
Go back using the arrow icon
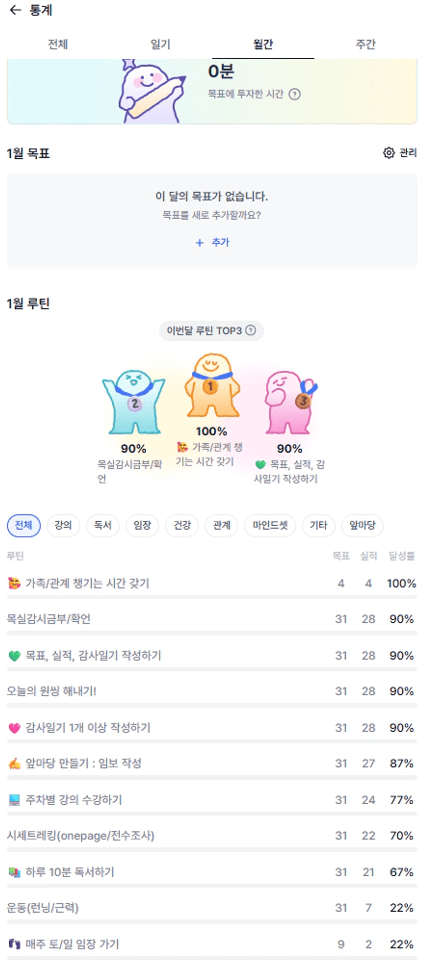click(15, 10)
